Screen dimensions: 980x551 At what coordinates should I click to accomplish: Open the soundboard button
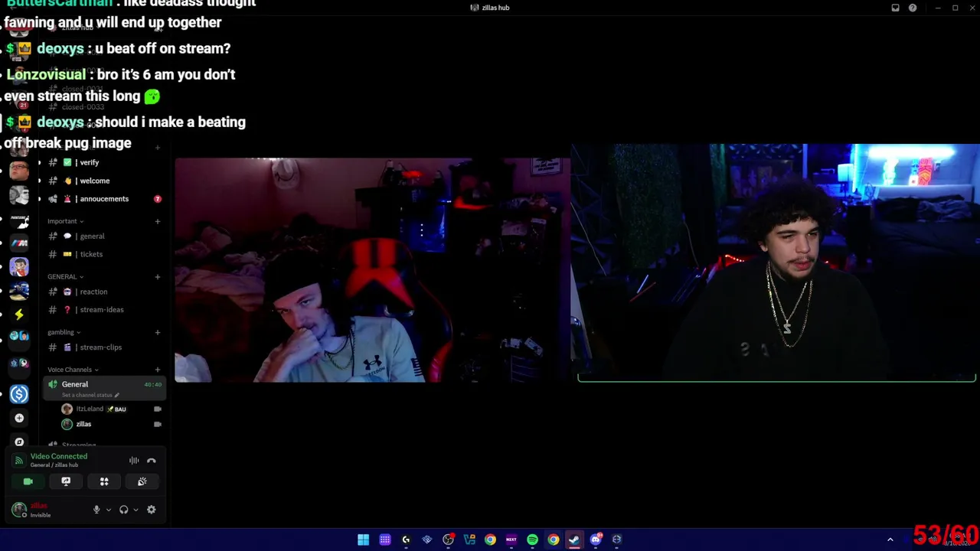[x=142, y=481]
